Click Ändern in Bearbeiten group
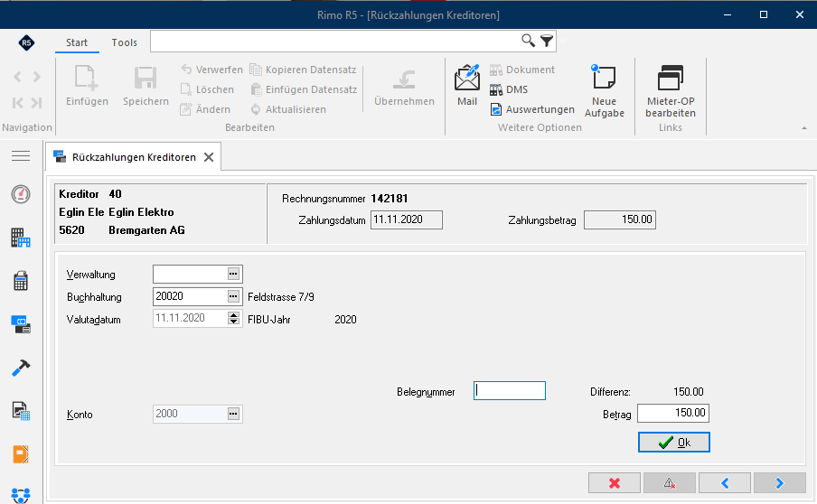Image resolution: width=817 pixels, height=504 pixels. click(205, 109)
